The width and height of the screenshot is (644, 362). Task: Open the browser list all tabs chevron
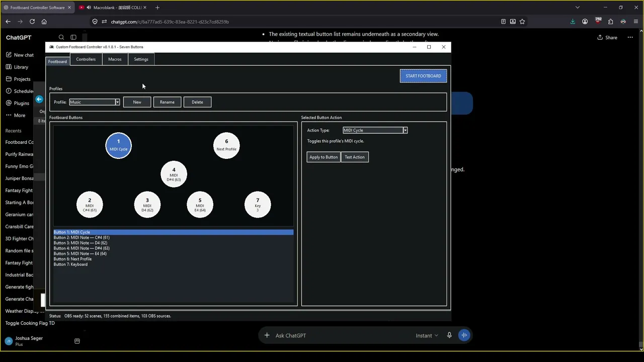[x=577, y=8]
